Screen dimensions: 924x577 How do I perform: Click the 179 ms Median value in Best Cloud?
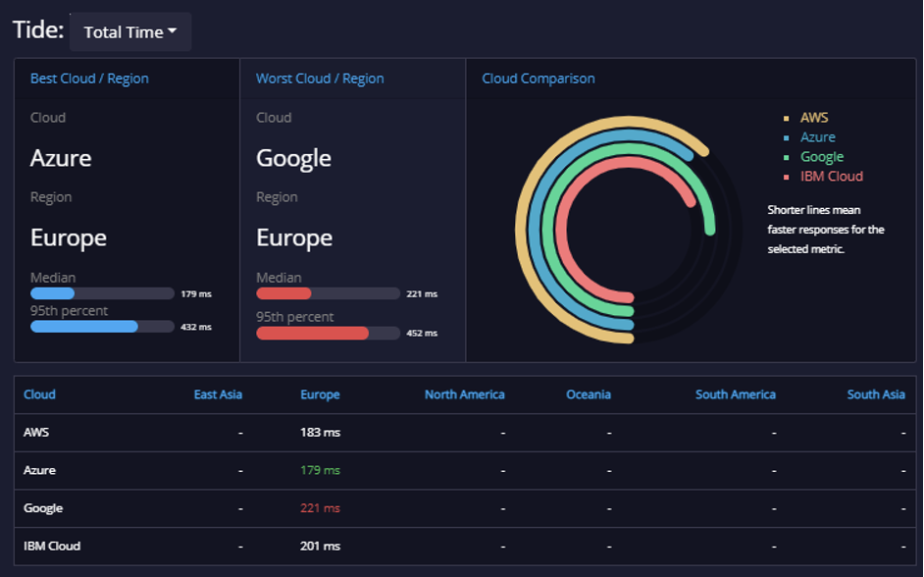(x=195, y=293)
